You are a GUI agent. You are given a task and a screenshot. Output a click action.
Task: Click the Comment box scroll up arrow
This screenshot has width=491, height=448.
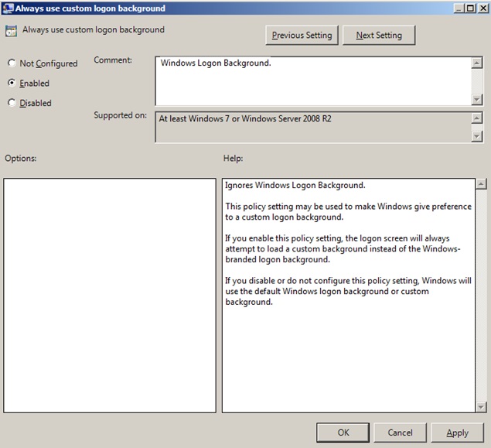476,63
